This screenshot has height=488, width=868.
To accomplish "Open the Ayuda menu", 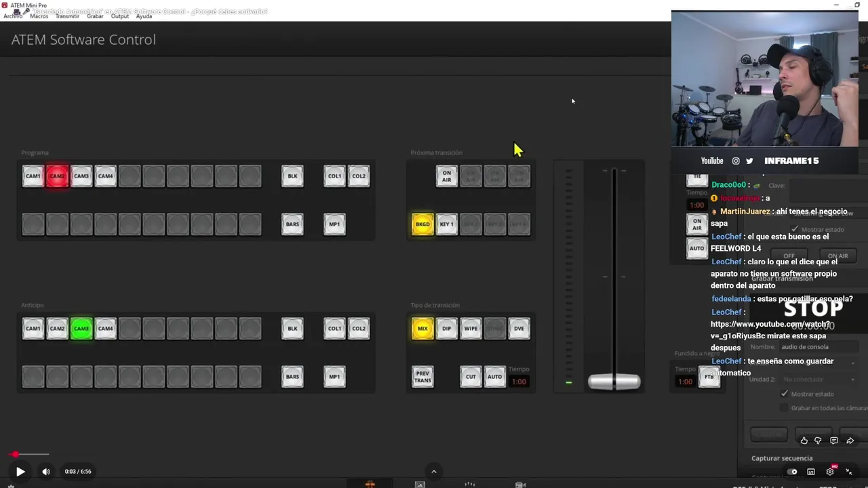I will pyautogui.click(x=144, y=16).
